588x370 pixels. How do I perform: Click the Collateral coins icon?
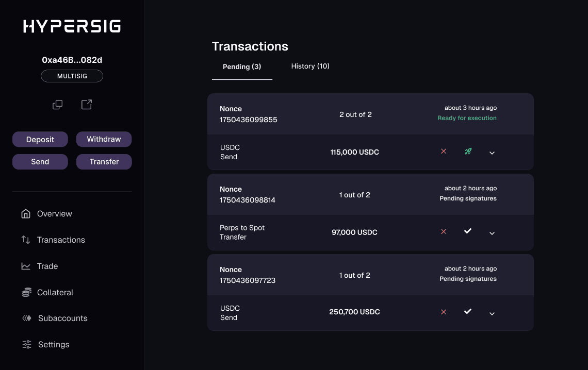(x=26, y=292)
